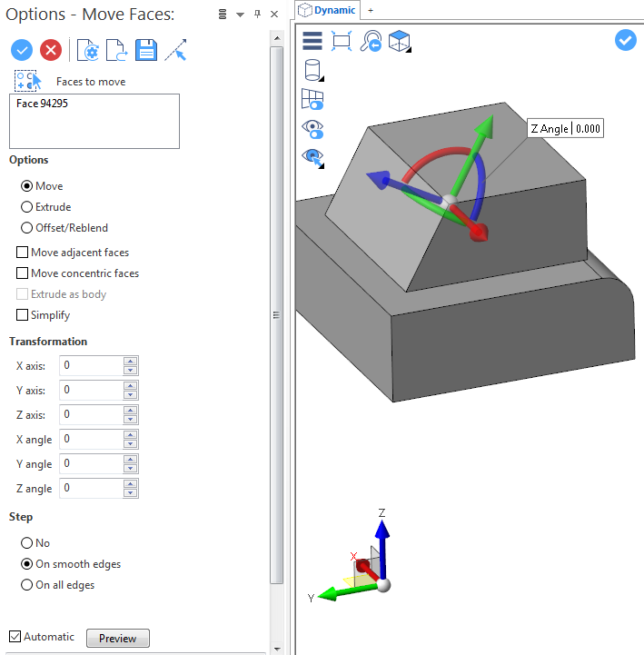Click the panel splitter grip handle

(x=276, y=315)
